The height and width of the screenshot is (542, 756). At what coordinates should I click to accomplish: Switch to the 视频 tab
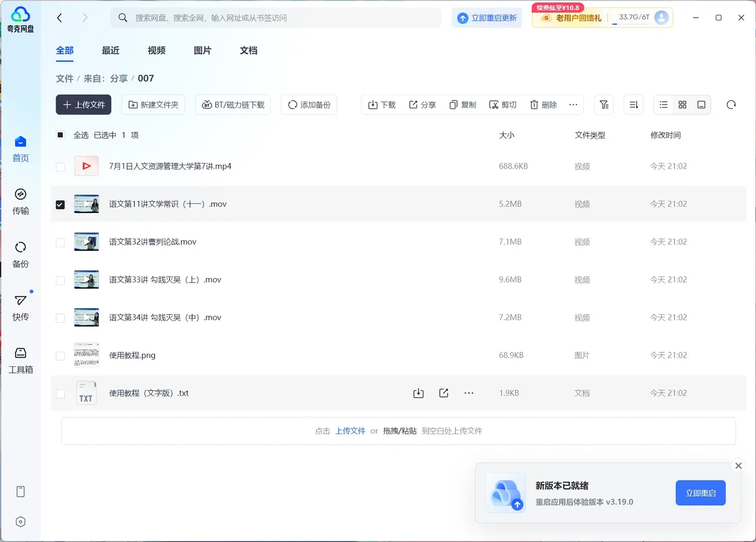pos(157,51)
